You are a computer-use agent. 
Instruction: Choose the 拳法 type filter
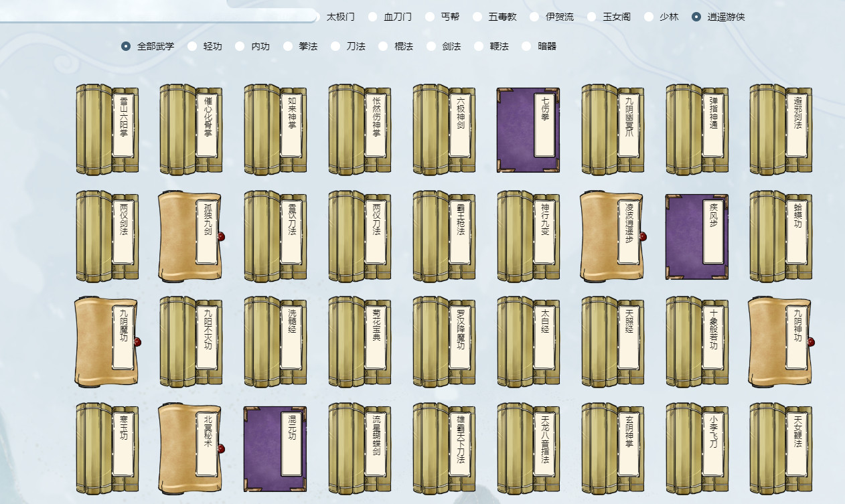[x=300, y=46]
